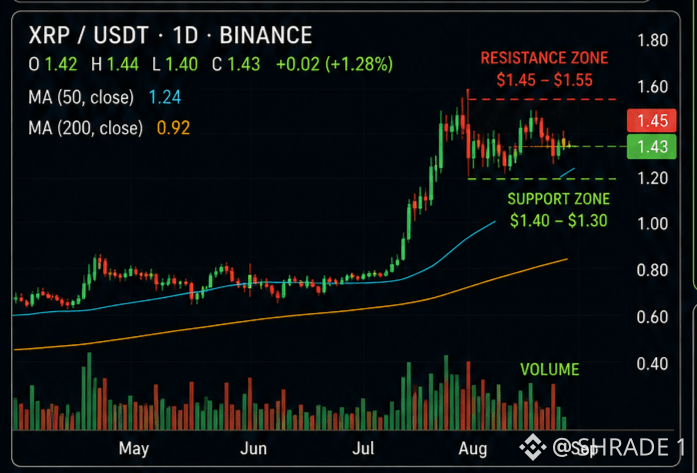Click the May date axis label

tap(134, 449)
